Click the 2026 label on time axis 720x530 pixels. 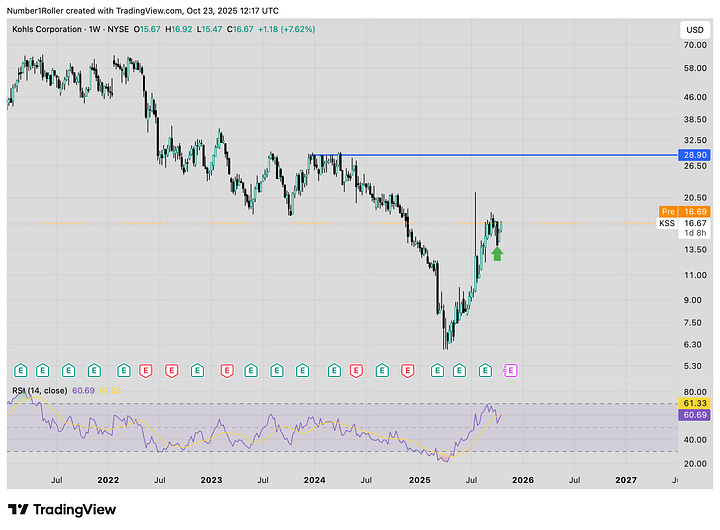(x=523, y=480)
